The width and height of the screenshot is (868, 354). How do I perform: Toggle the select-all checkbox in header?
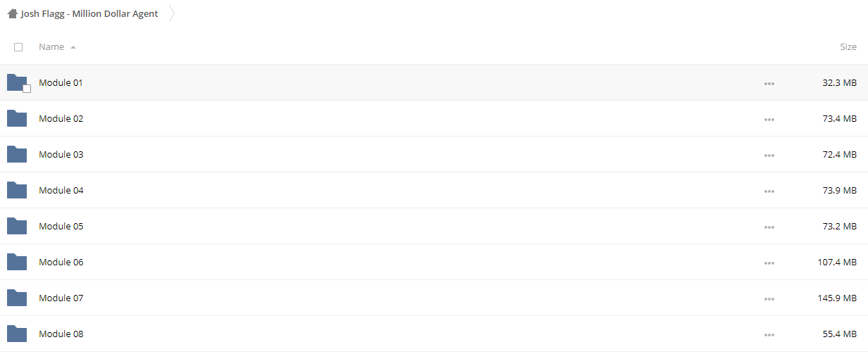18,47
